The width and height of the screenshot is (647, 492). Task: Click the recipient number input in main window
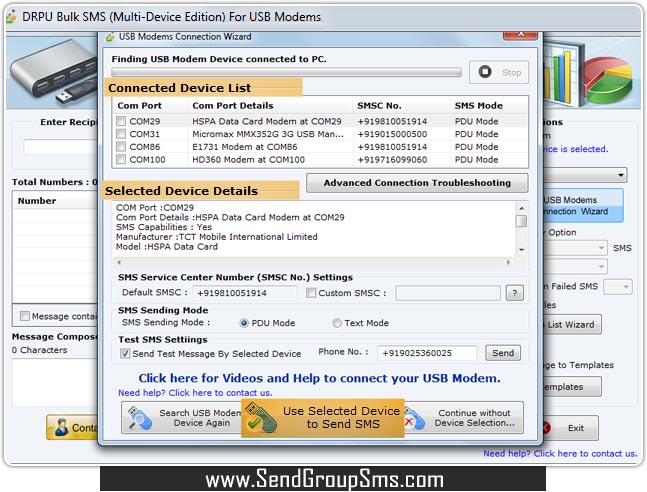[x=61, y=147]
